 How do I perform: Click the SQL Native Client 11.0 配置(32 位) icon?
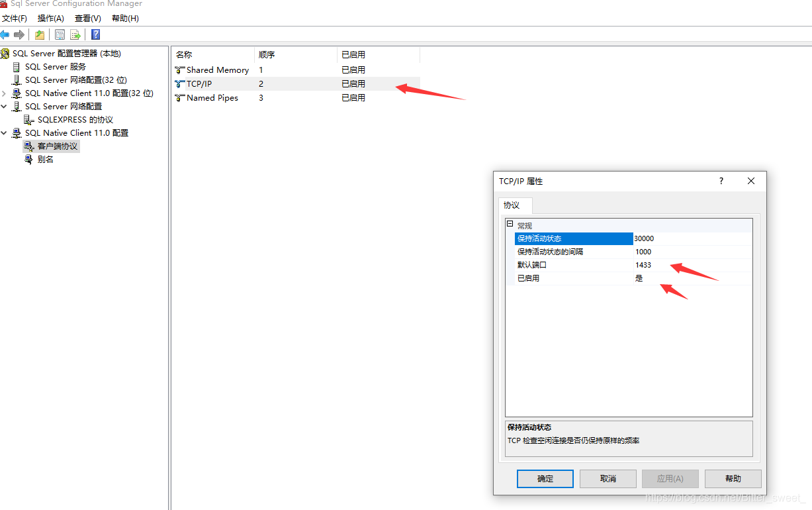coord(17,93)
